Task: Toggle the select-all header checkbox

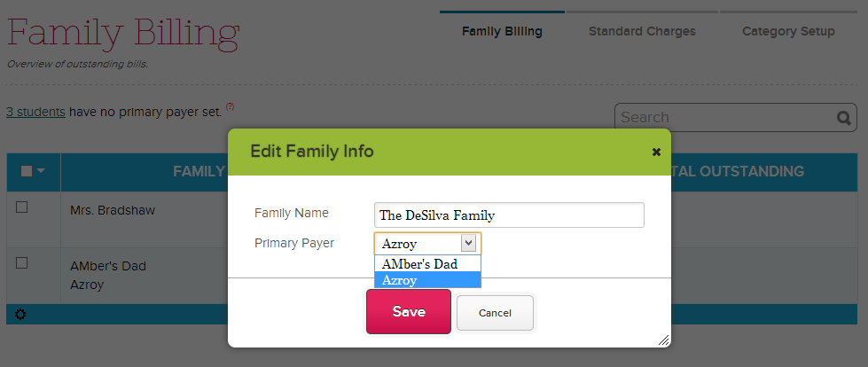Action: pos(26,171)
